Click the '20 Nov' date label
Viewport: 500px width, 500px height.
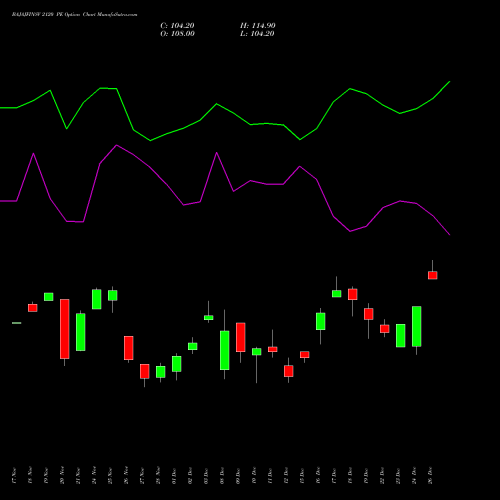pos(62,476)
